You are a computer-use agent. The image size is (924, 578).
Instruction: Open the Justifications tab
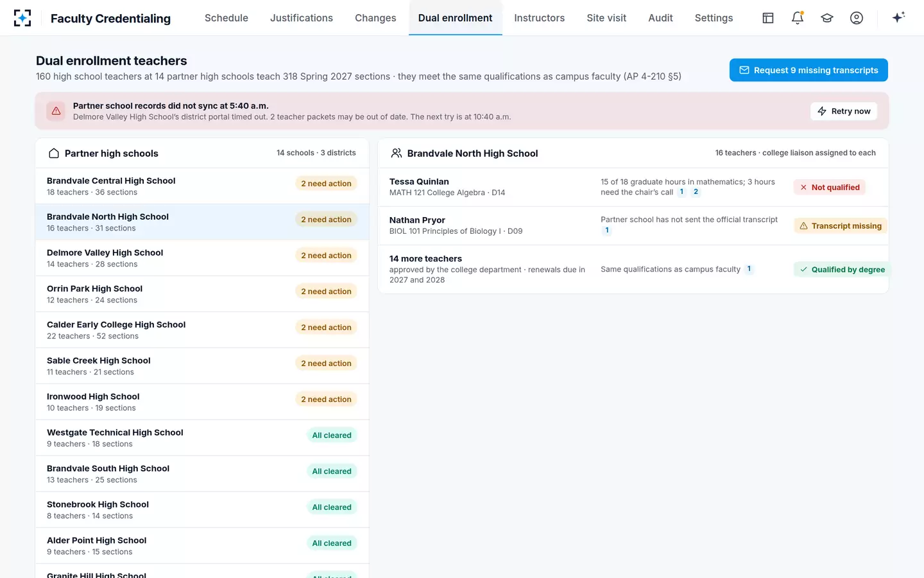pyautogui.click(x=302, y=18)
